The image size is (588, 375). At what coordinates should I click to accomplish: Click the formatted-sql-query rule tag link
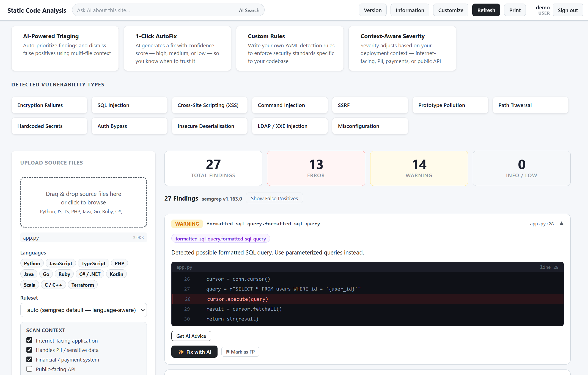click(x=221, y=239)
